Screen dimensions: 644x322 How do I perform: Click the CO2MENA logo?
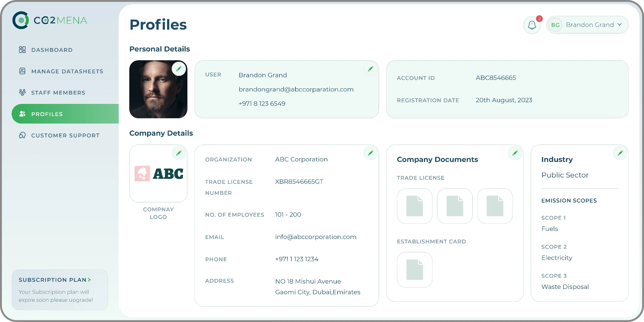pyautogui.click(x=50, y=21)
